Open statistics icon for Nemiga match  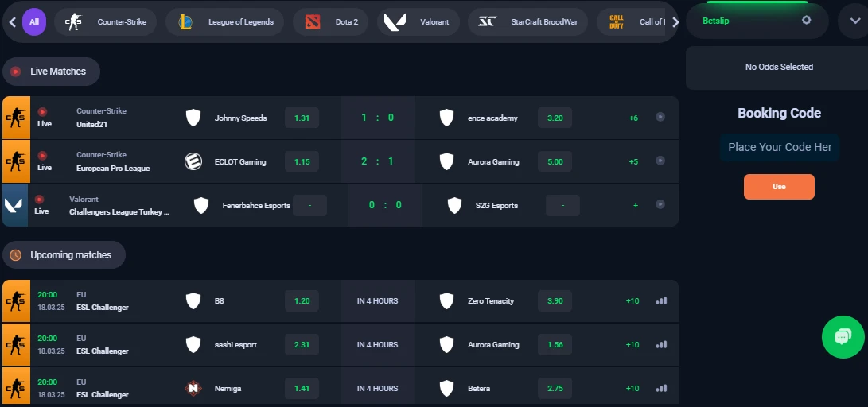click(661, 388)
